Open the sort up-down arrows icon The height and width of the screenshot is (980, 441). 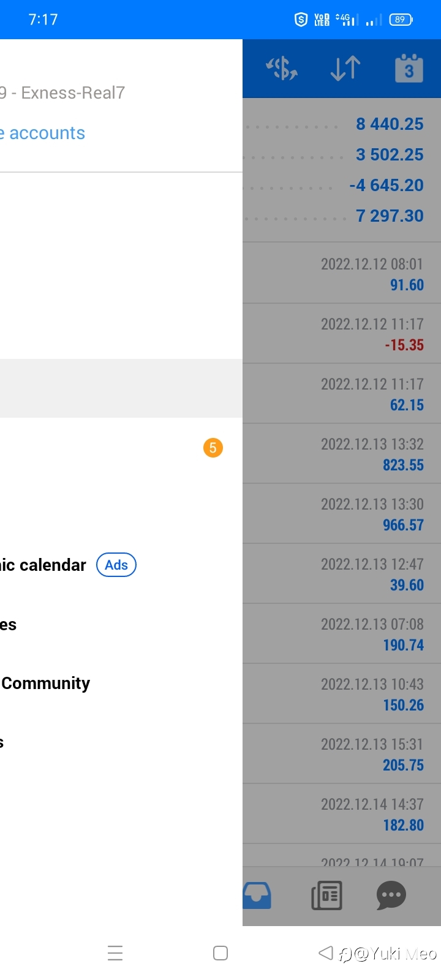click(345, 68)
